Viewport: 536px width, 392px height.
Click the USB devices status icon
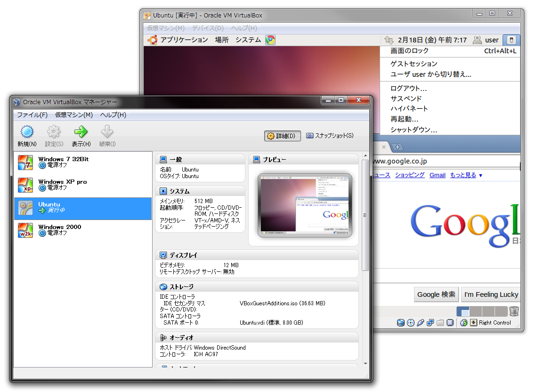pyautogui.click(x=421, y=323)
